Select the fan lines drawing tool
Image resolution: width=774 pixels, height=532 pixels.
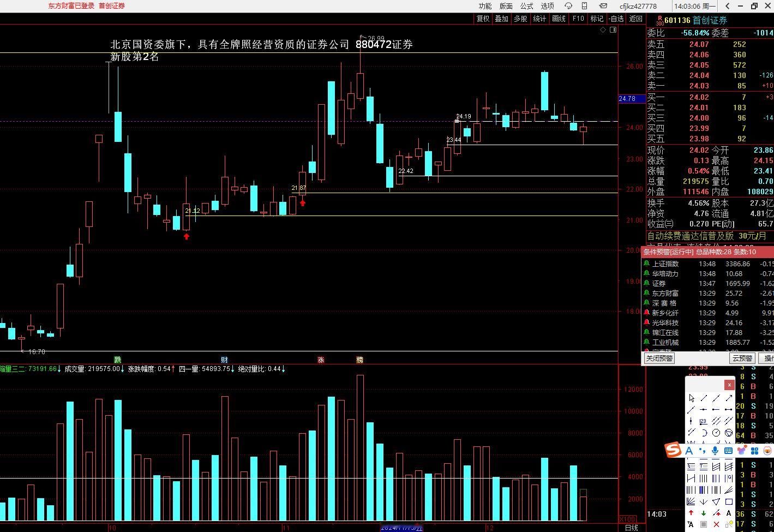click(x=691, y=501)
